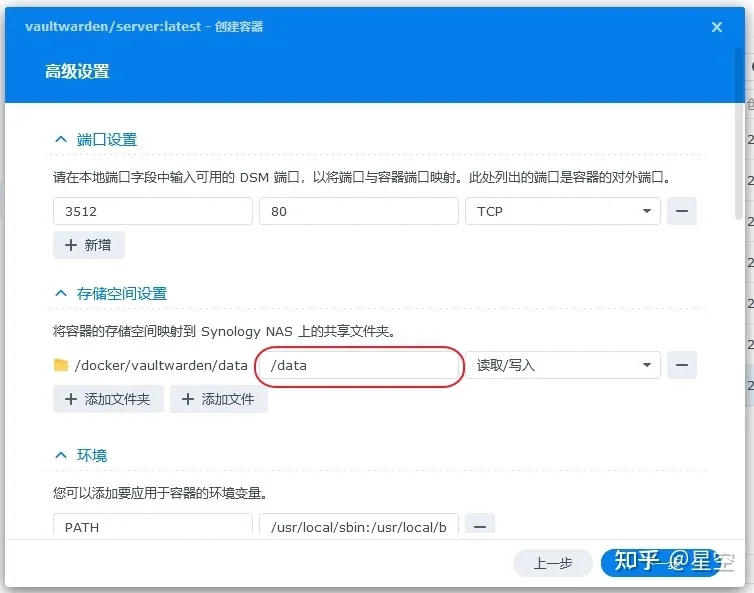Screen dimensions: 754x593
Task: Click the 添加文件夹 button
Action: tap(108, 399)
